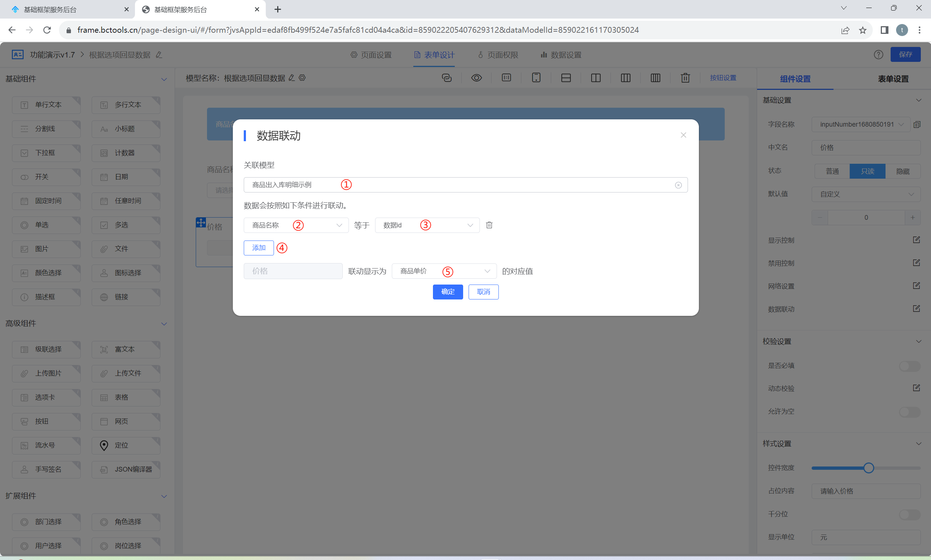Click the 保存 button

905,54
